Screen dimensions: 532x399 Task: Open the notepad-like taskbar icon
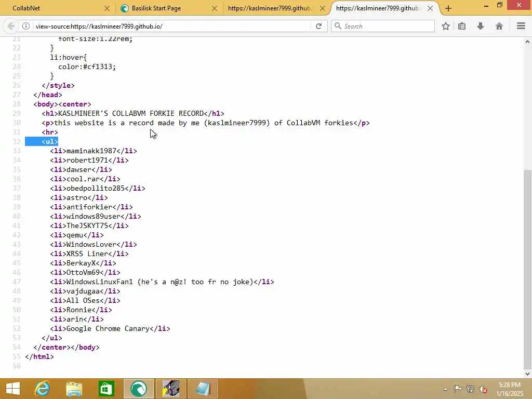[x=203, y=389]
